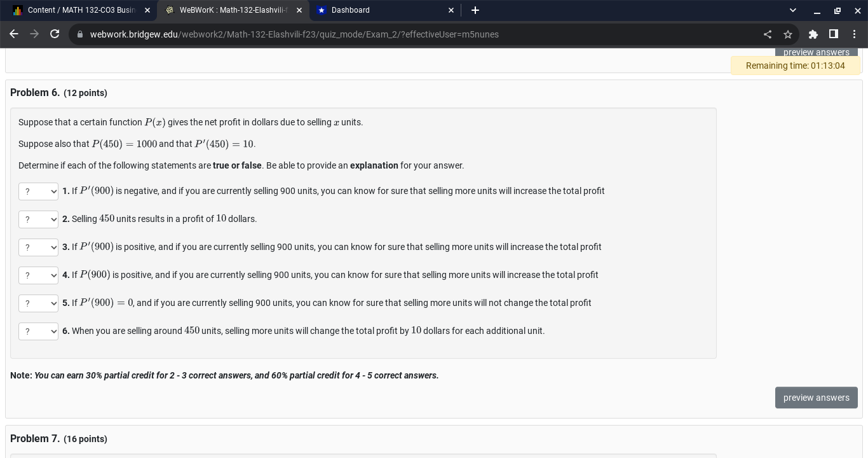Reload the exam page
Viewport: 868px width, 458px height.
tap(55, 34)
